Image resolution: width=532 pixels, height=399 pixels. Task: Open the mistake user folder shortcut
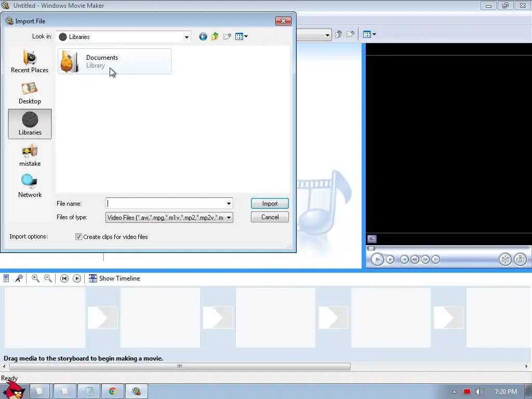pos(30,155)
